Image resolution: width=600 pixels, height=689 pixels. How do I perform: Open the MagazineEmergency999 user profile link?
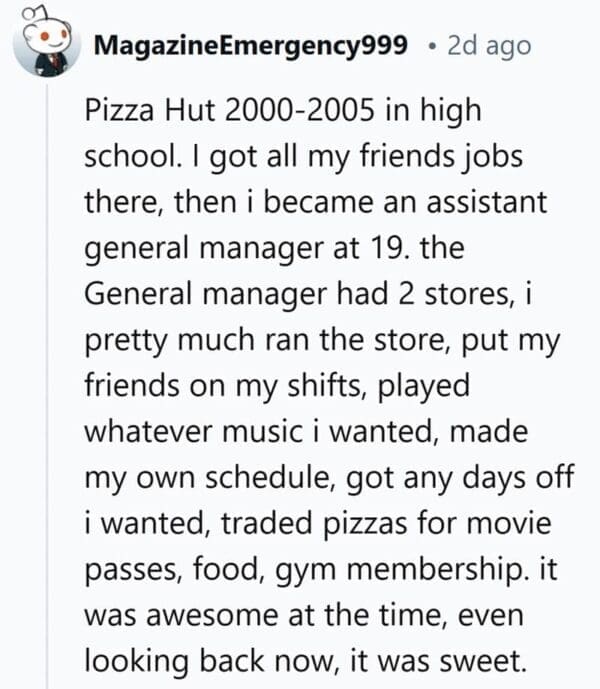click(250, 46)
